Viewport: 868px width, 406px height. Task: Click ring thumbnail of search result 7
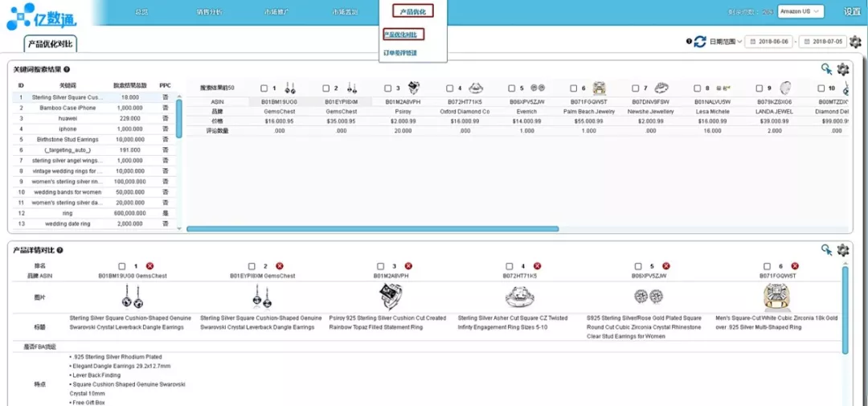coord(661,88)
